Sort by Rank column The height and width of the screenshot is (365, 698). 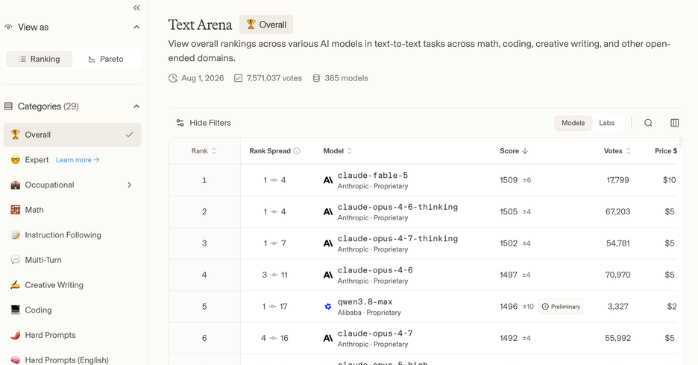tap(203, 151)
